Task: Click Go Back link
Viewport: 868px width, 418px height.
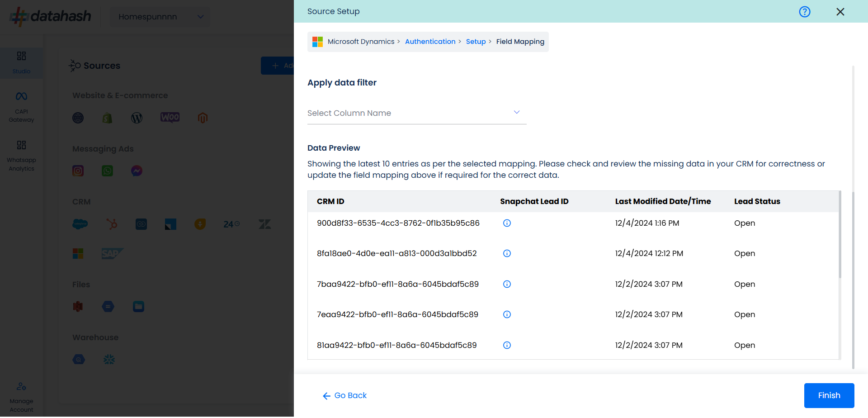Action: [344, 396]
